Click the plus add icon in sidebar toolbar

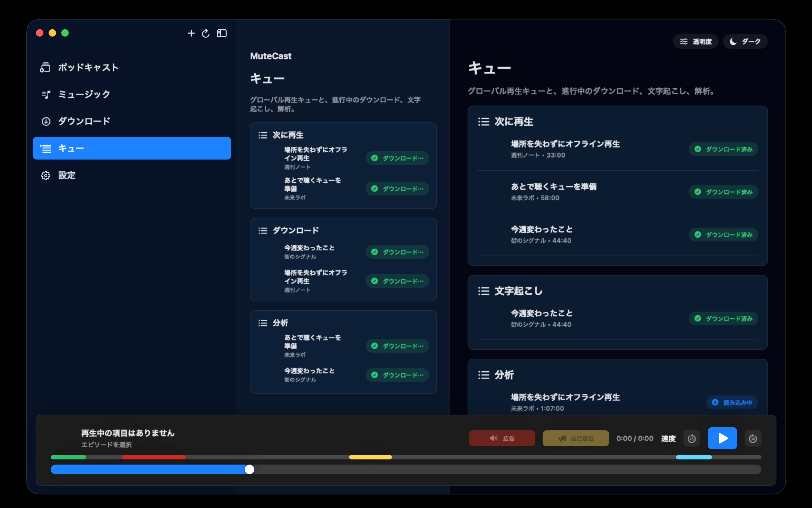(x=191, y=33)
